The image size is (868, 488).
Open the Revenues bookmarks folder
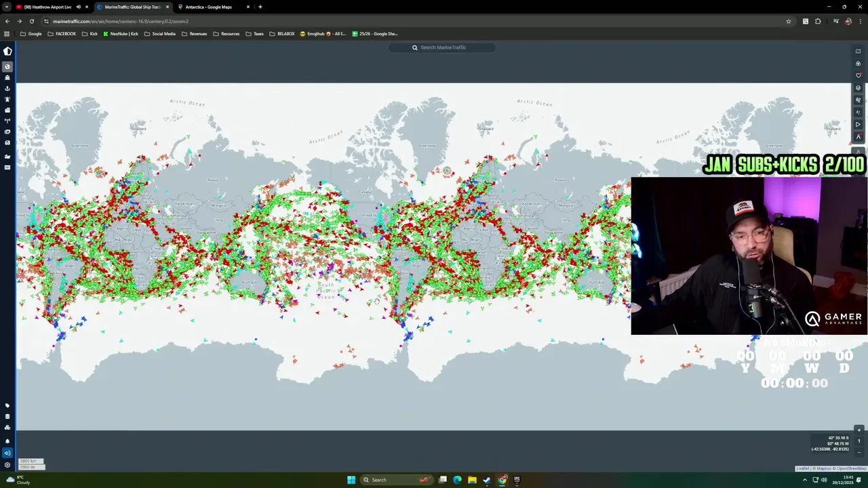195,34
